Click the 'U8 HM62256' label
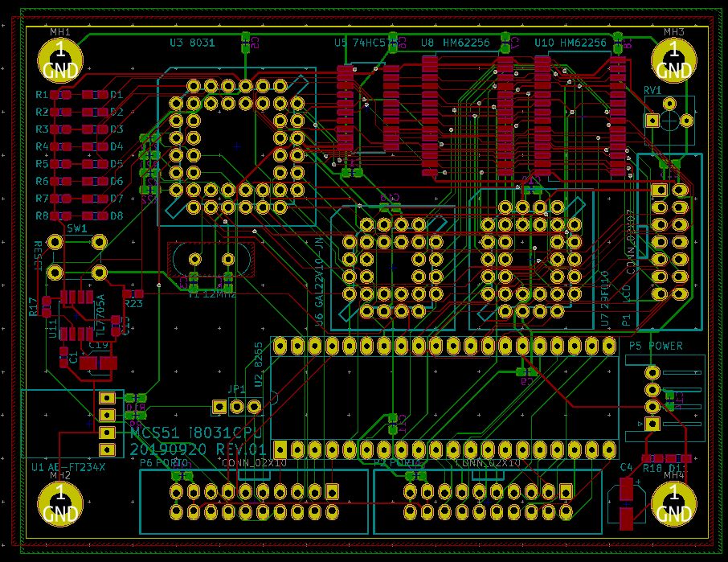 click(x=455, y=43)
